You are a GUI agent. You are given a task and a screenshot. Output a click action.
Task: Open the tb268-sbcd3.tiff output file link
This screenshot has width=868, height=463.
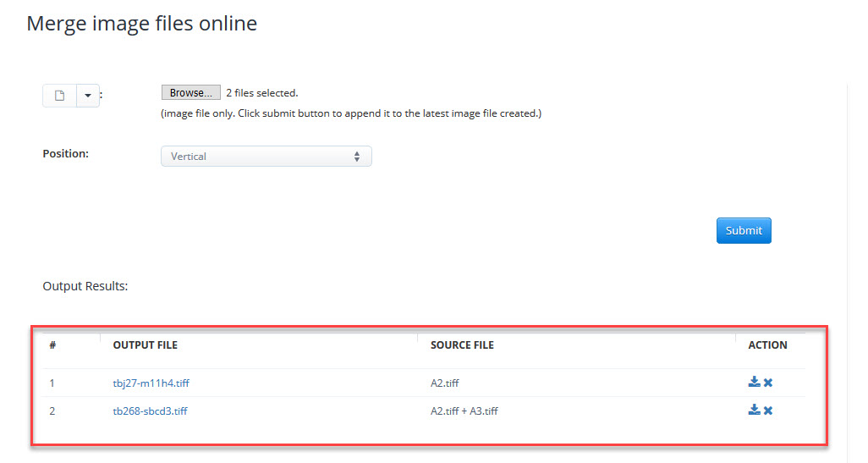151,411
